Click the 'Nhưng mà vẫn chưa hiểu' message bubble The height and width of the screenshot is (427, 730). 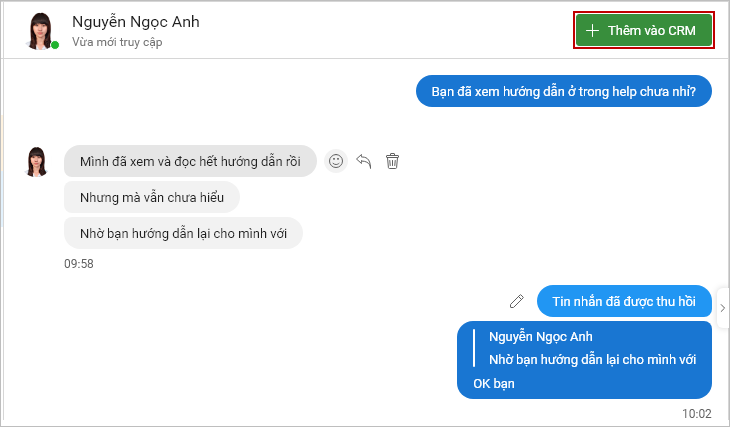point(152,197)
